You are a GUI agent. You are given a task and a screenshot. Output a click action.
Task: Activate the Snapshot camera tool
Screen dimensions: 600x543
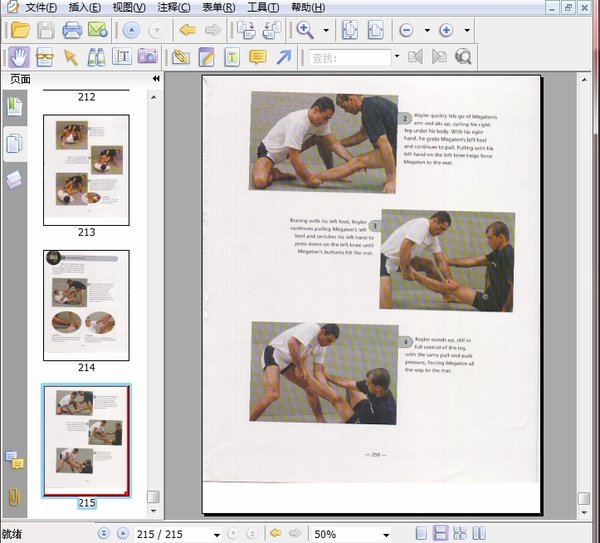coord(148,57)
